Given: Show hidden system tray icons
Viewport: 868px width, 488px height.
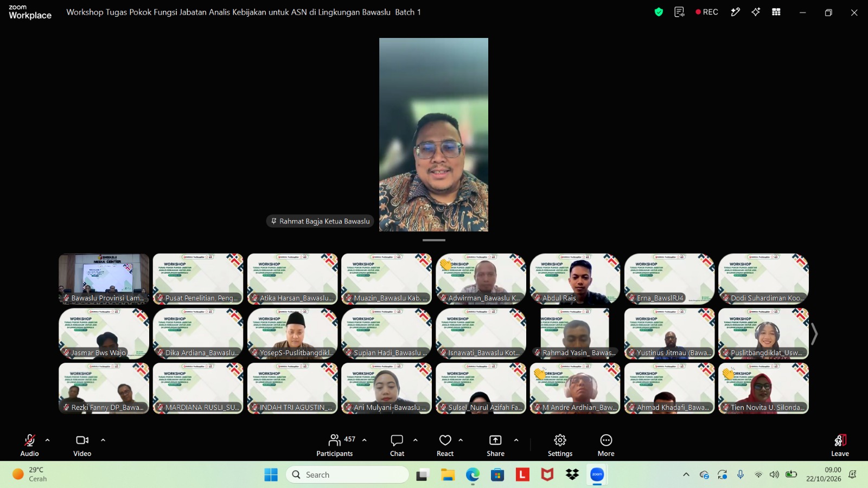Looking at the screenshot, I should click(x=686, y=475).
